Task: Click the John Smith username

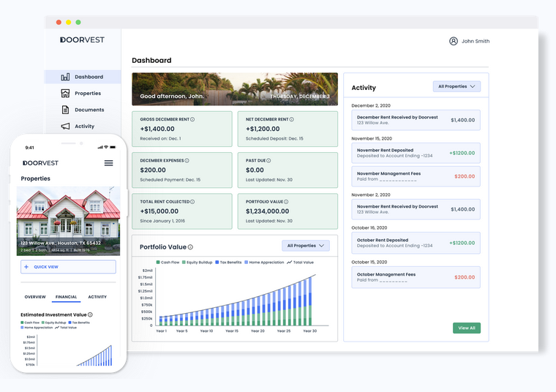Action: point(476,41)
